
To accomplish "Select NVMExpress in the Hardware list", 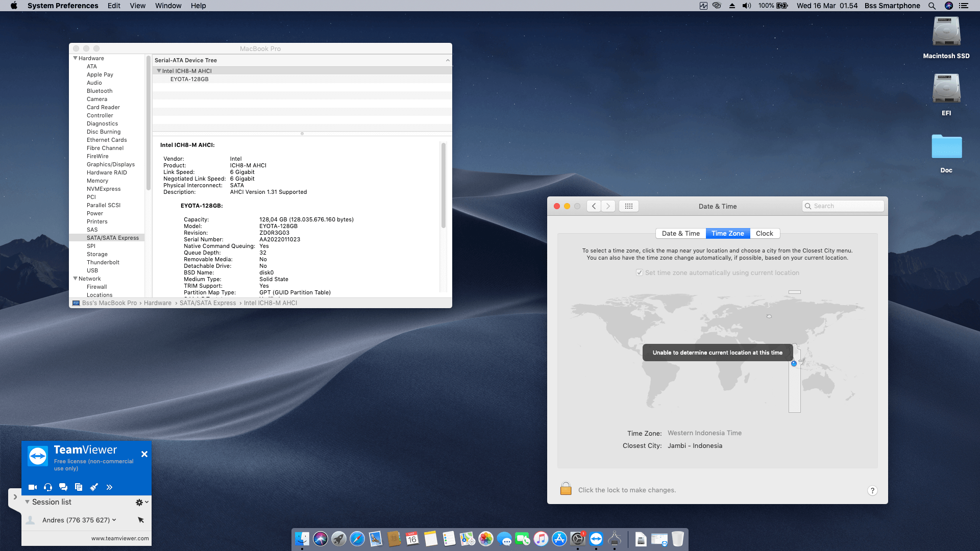I will point(104,189).
